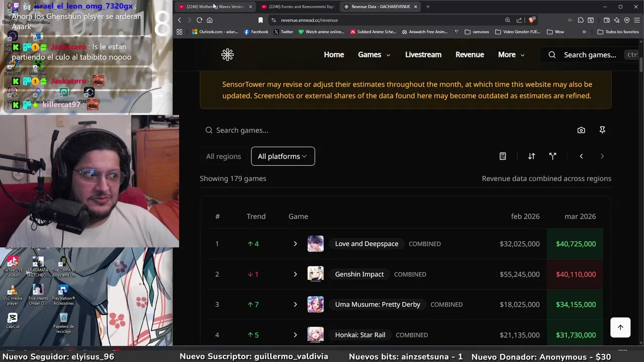Switch to Wuthering Waves YouTube tab

[x=216, y=7]
